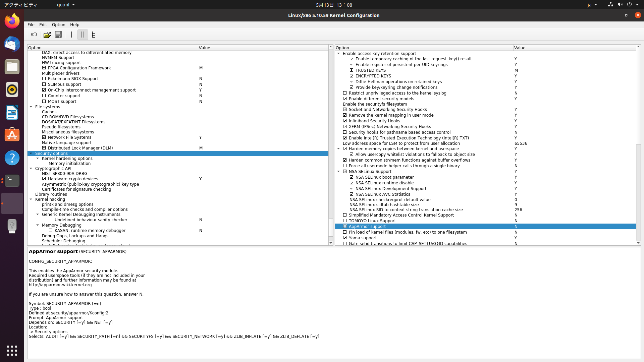Switch to Single View toolbar icon

[71, 35]
